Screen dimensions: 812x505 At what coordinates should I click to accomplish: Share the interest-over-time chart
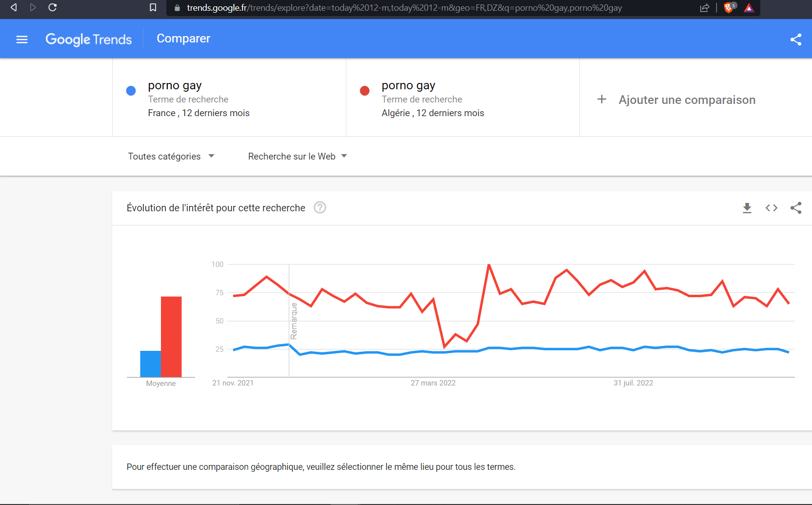pyautogui.click(x=795, y=208)
